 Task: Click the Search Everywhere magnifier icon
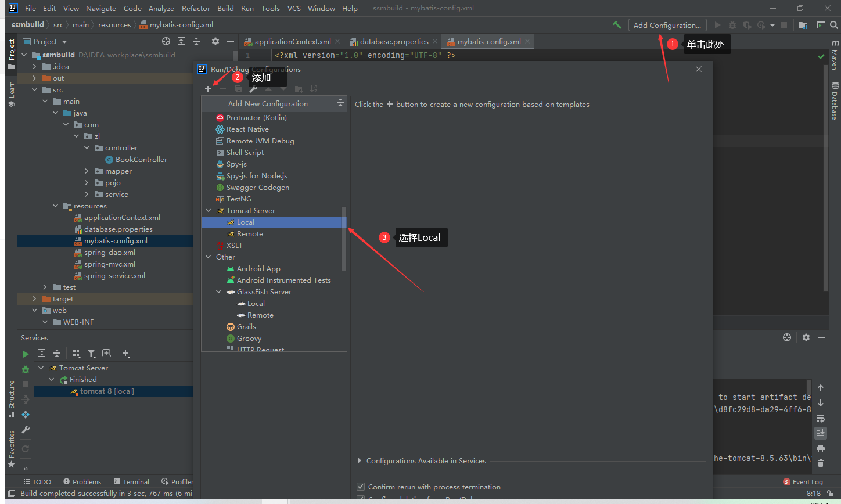834,25
